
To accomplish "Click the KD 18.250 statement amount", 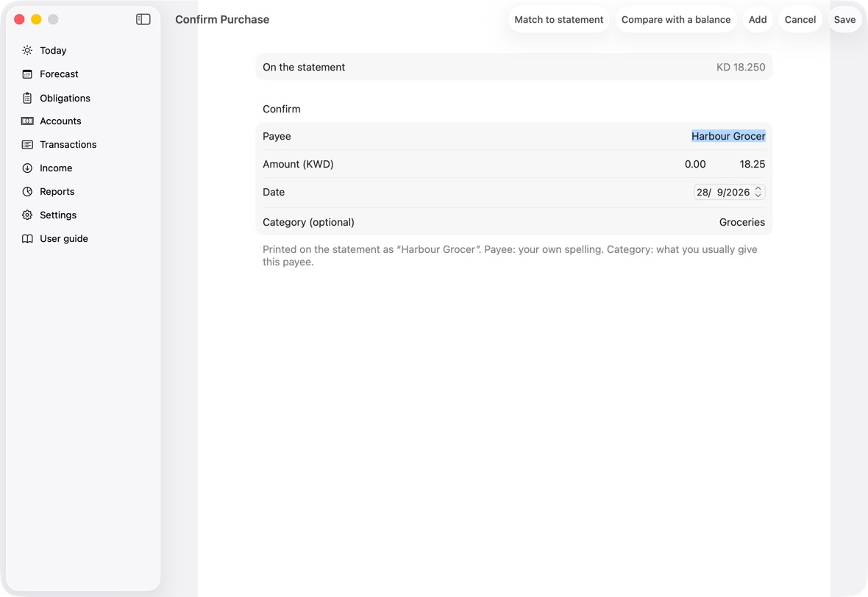I will [x=741, y=67].
